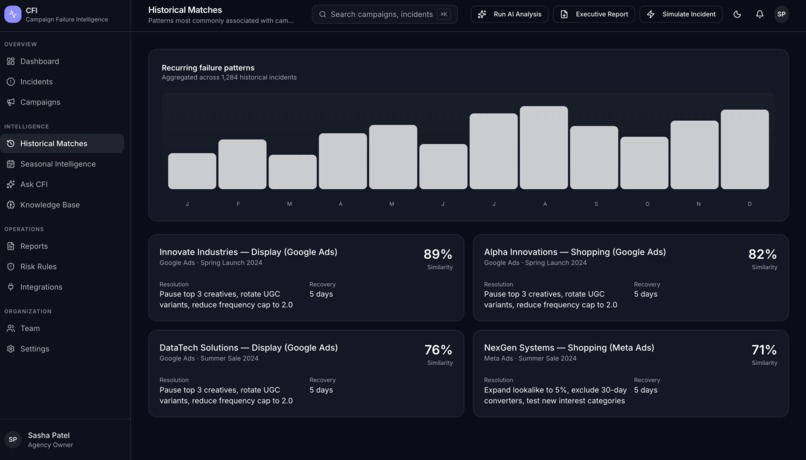Click Simulate Incident button
Viewport: 806px width, 460px height.
click(x=681, y=14)
